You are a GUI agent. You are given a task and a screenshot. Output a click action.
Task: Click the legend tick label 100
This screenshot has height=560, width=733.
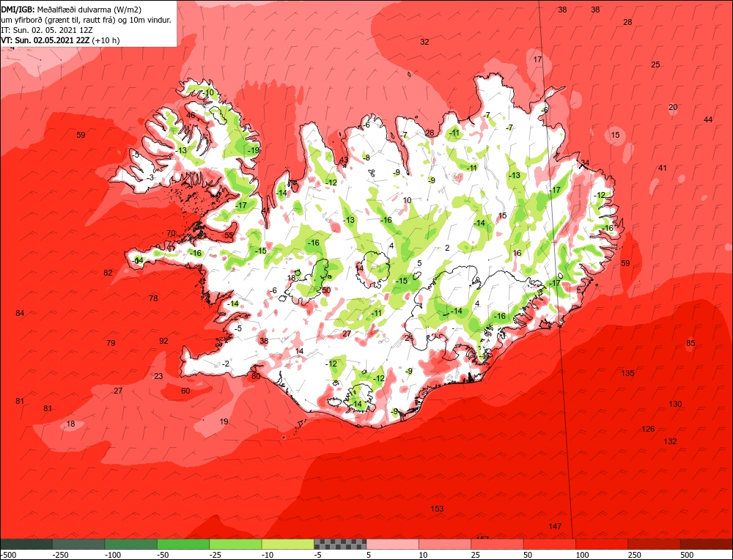point(583,555)
